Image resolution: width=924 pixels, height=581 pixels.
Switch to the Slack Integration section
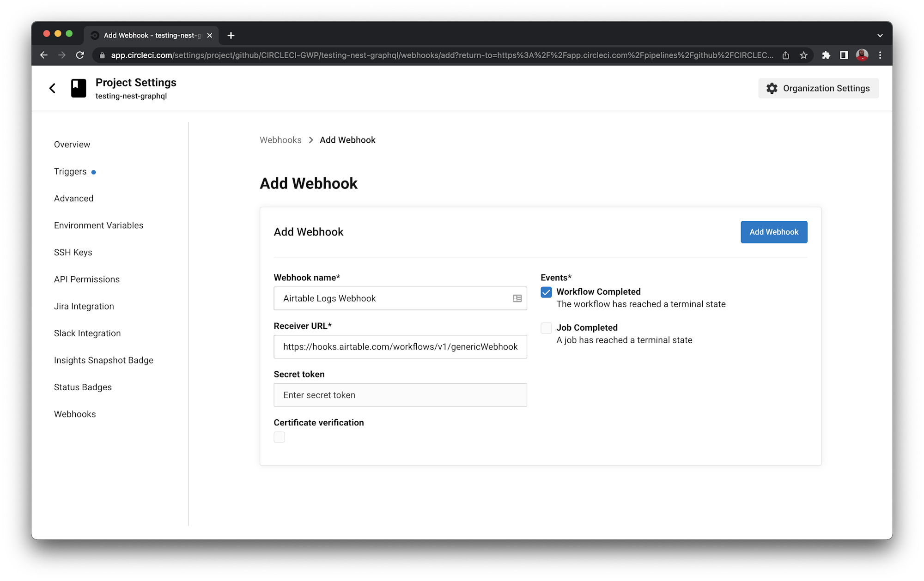coord(87,333)
